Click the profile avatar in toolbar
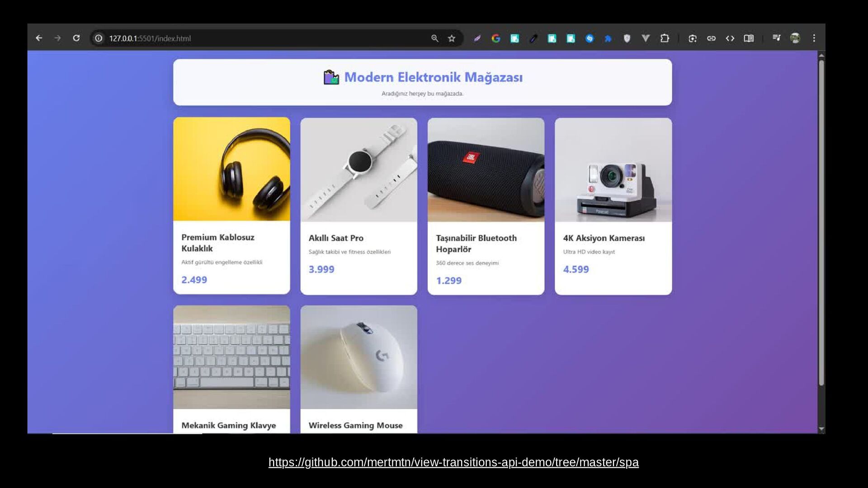The width and height of the screenshot is (868, 488). tap(795, 38)
